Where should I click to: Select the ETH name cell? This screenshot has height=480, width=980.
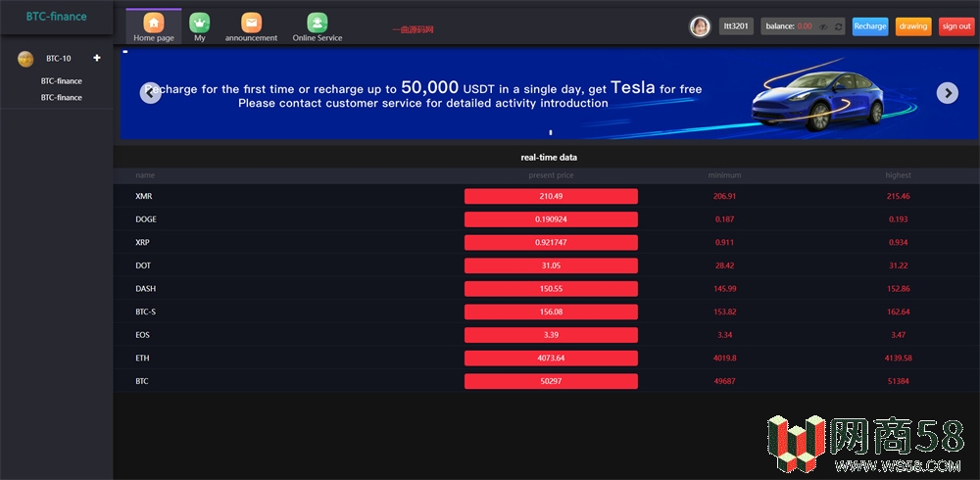(142, 359)
